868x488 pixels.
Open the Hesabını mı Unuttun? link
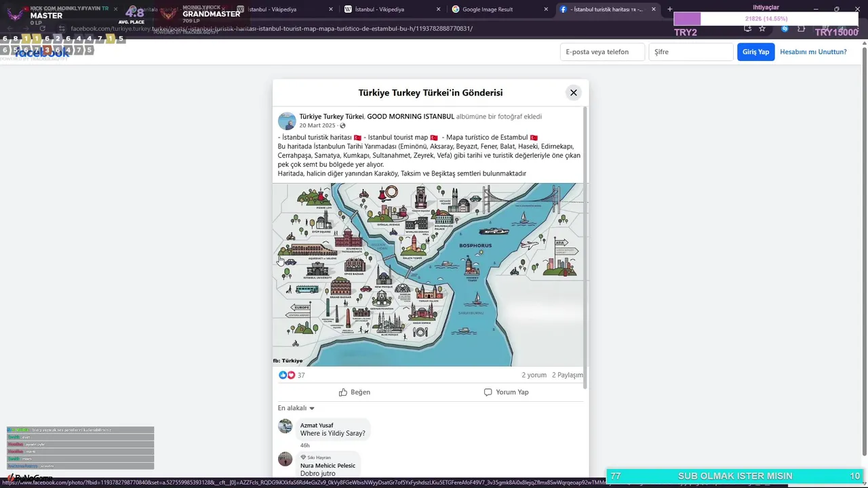(813, 52)
